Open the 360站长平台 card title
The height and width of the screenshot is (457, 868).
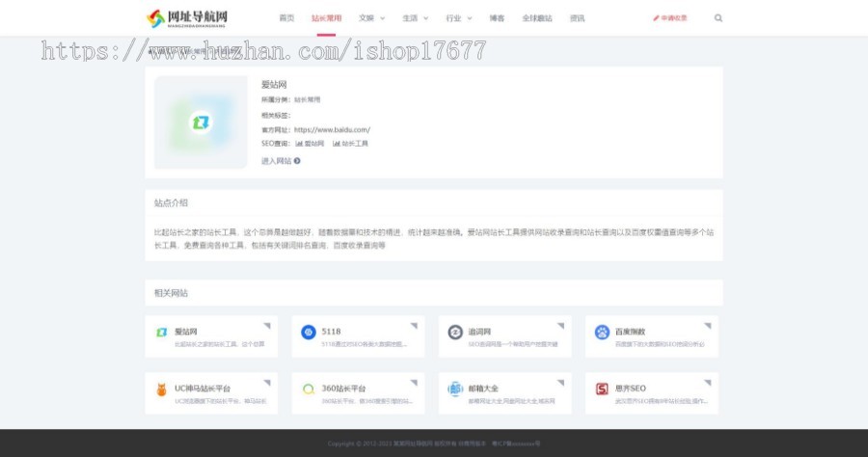click(343, 389)
